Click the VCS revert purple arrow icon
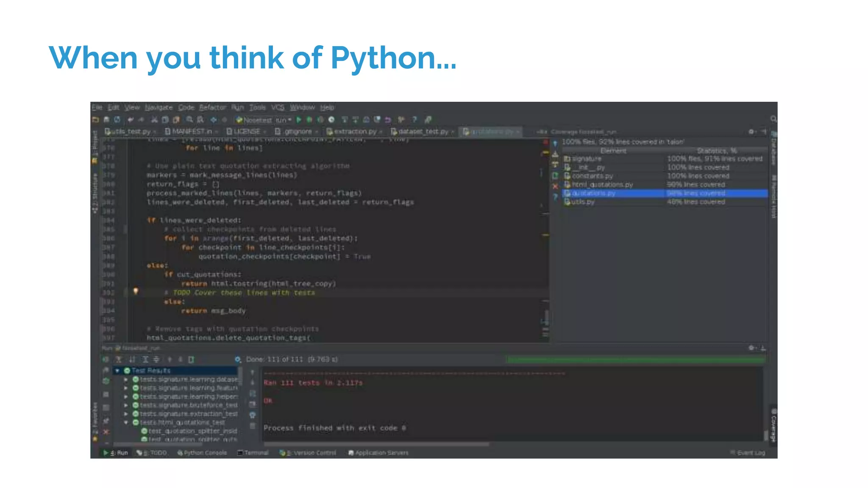The height and width of the screenshot is (488, 868). pos(387,120)
